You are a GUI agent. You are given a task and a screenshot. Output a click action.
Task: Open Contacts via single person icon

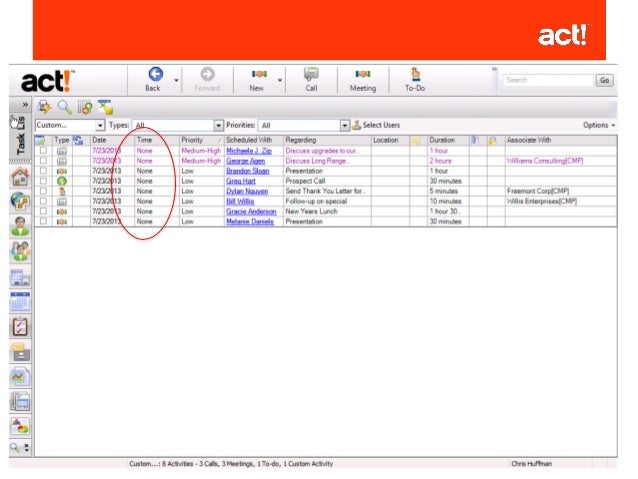(x=20, y=226)
